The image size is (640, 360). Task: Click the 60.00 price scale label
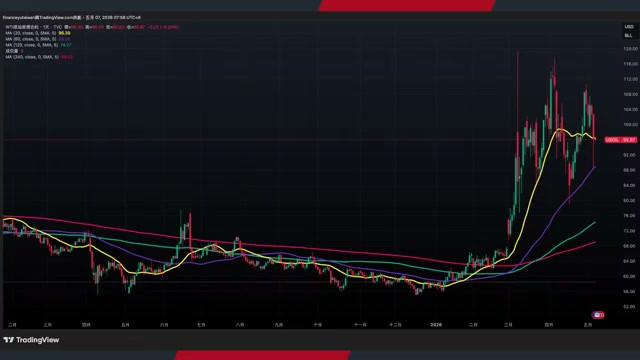(x=630, y=276)
